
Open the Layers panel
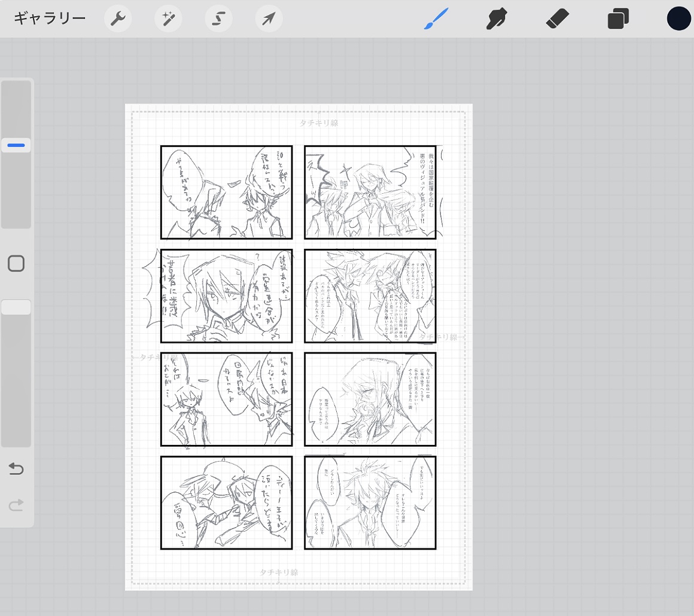pyautogui.click(x=618, y=19)
